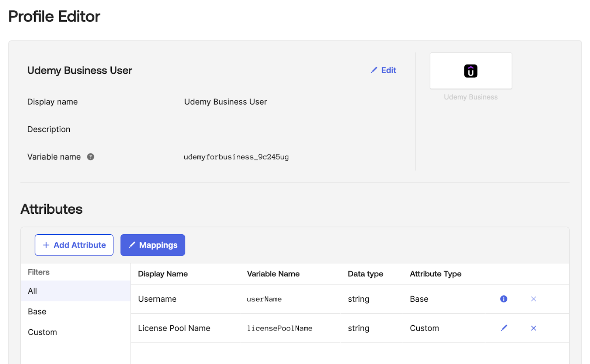
Task: Click the udemyforbusiness_9c245ug variable value
Action: [236, 157]
